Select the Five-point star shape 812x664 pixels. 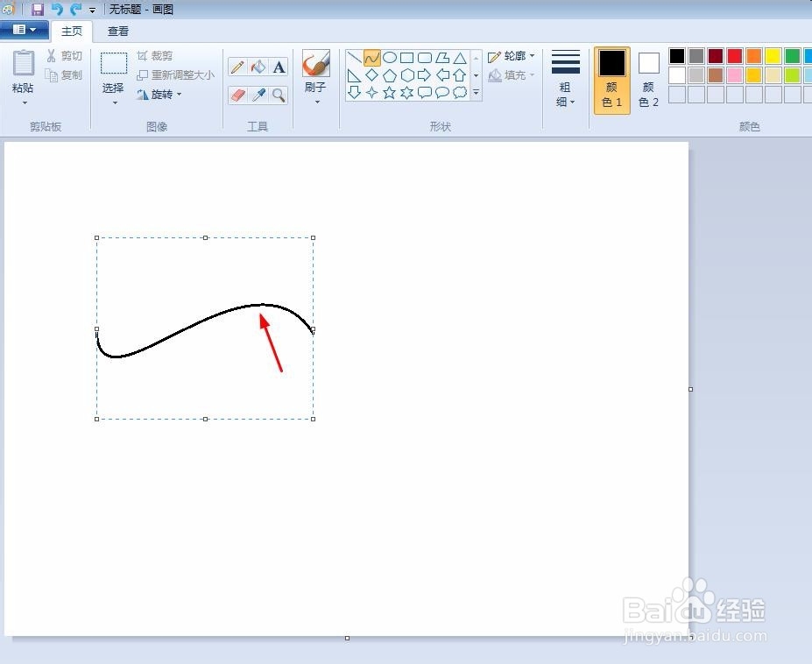[x=390, y=92]
